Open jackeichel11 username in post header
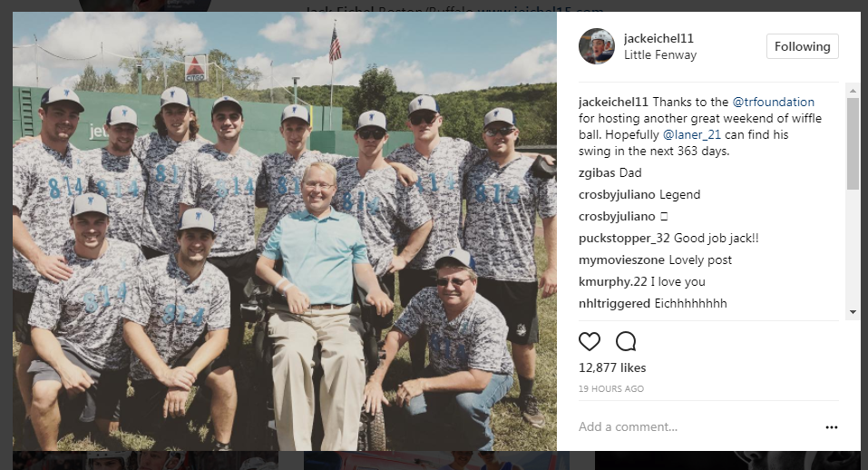 click(658, 38)
